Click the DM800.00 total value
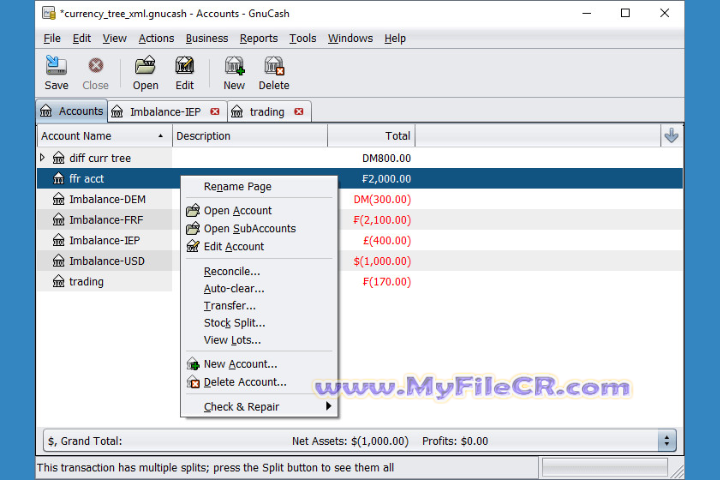The image size is (720, 480). (x=386, y=158)
